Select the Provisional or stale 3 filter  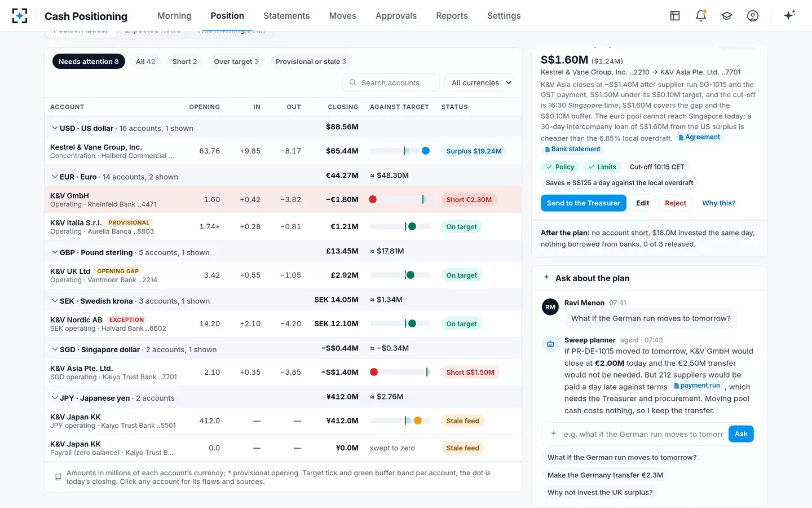[311, 62]
